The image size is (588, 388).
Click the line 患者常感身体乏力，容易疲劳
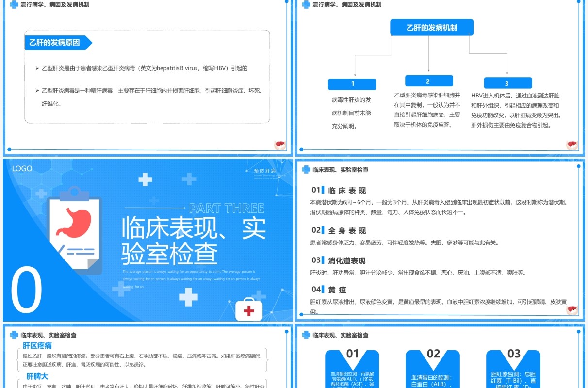point(405,242)
